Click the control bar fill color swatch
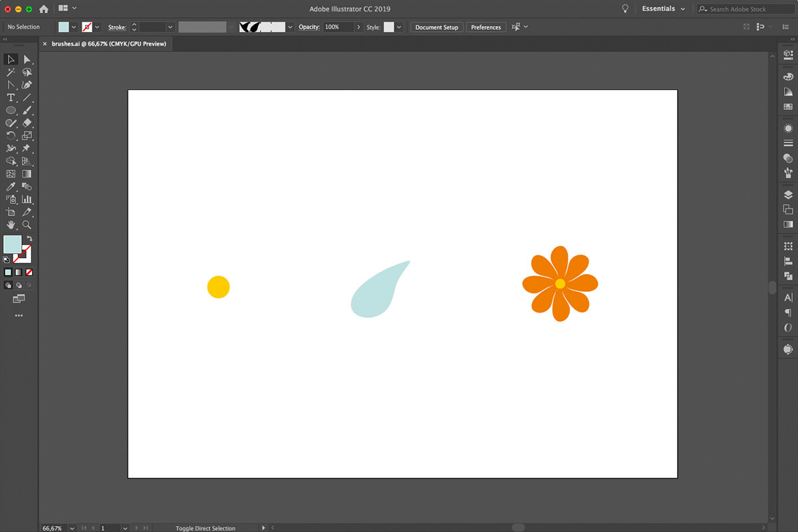 (x=63, y=27)
